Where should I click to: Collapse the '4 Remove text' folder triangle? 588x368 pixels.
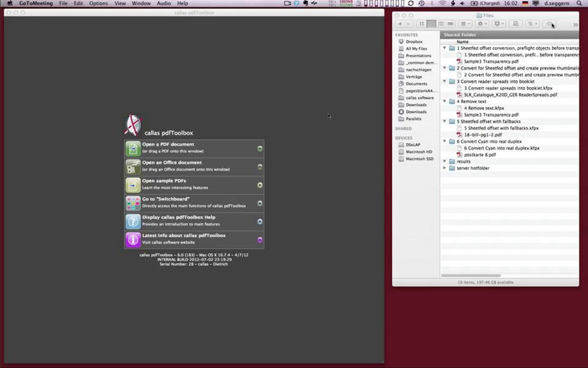(x=444, y=101)
